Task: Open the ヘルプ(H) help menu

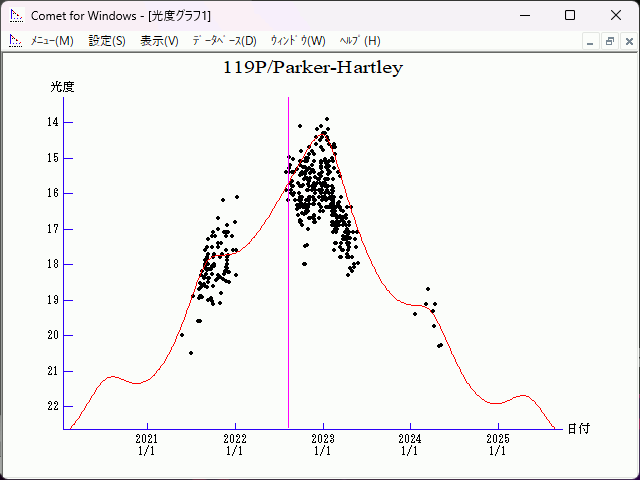Action: pyautogui.click(x=360, y=41)
